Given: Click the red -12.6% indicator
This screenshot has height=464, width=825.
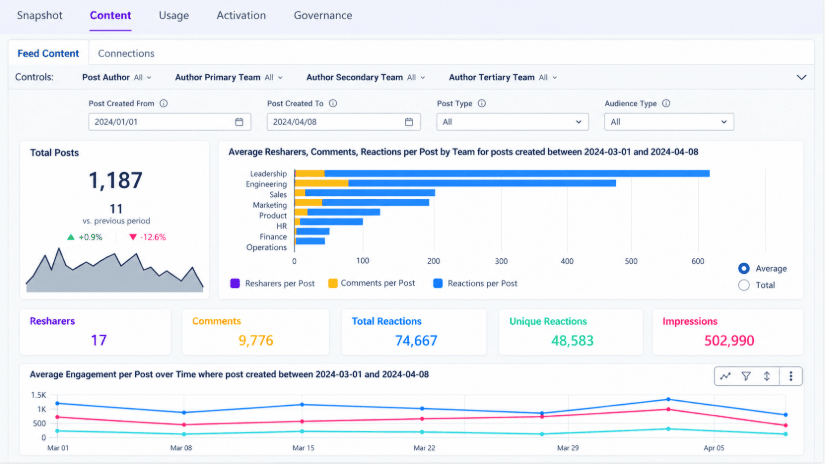Looking at the screenshot, I should click(148, 237).
